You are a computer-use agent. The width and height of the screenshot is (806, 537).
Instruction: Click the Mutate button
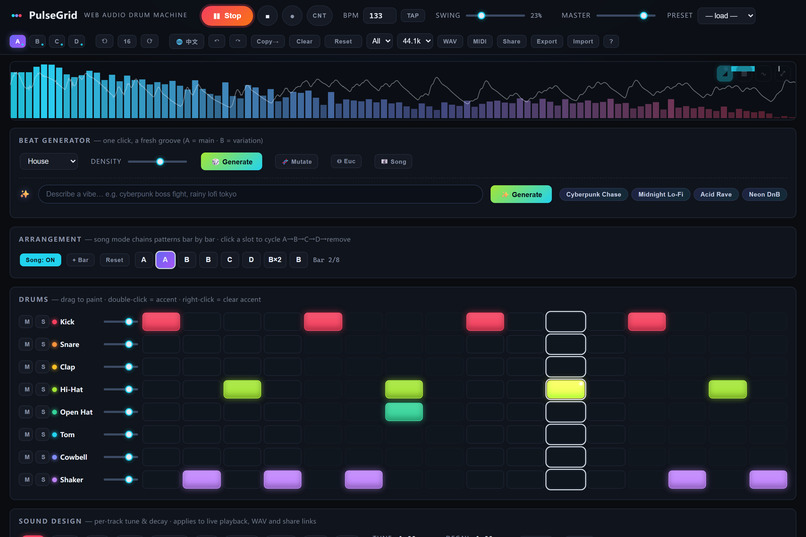pyautogui.click(x=297, y=161)
